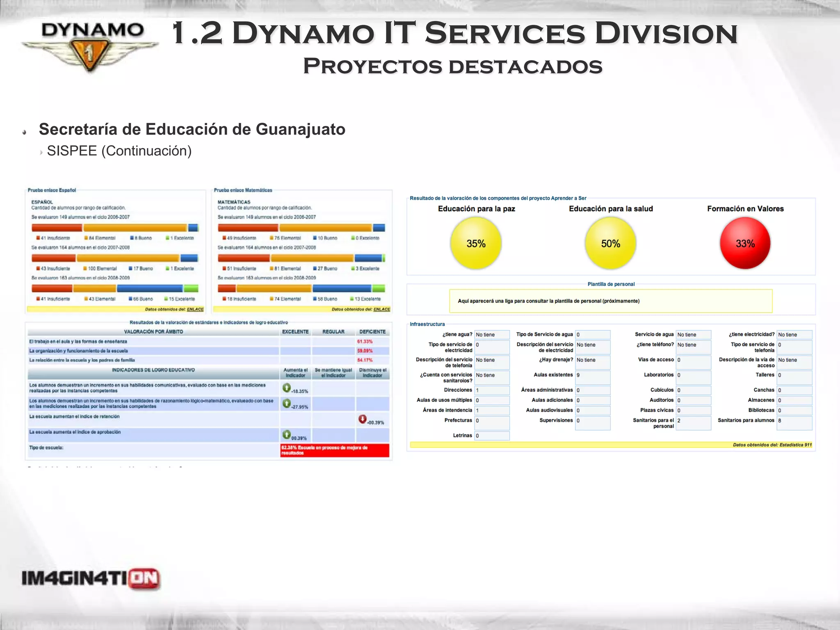Click the ¿tiene teléfono? field
The height and width of the screenshot is (630, 840).
(694, 347)
